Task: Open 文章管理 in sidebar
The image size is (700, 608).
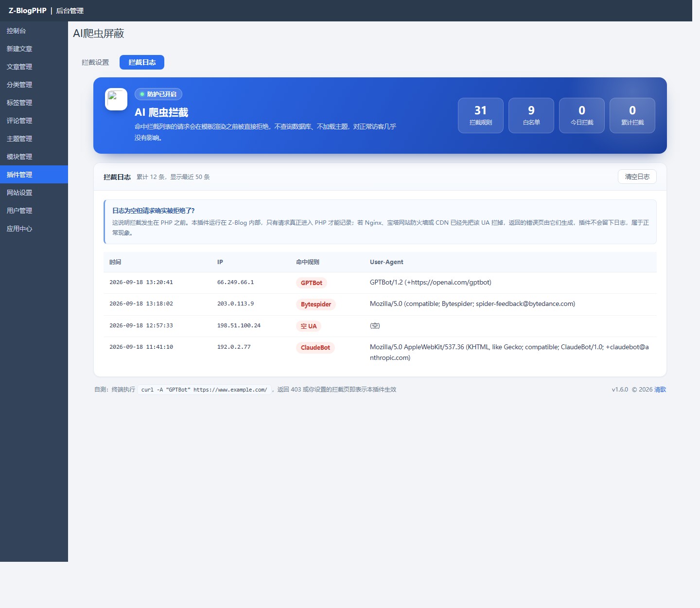Action: [34, 67]
